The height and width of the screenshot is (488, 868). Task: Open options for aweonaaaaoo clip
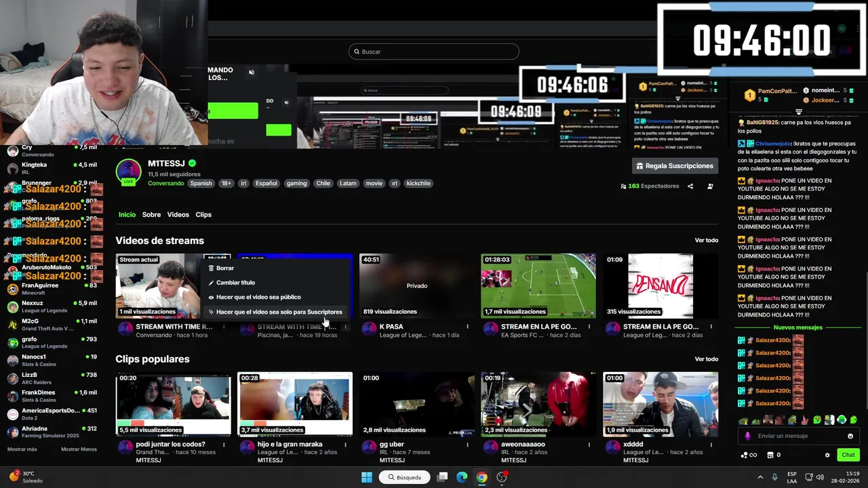589,445
